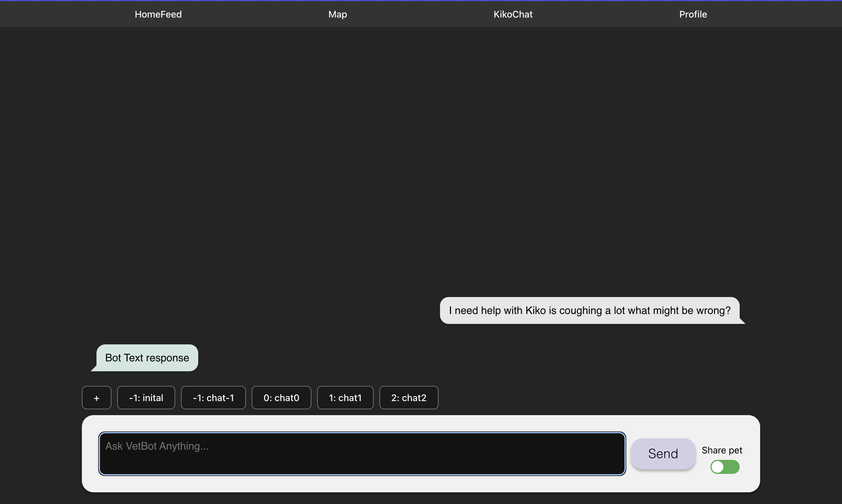Click the Kiko coughing user message bubble
The height and width of the screenshot is (504, 842).
tap(589, 310)
